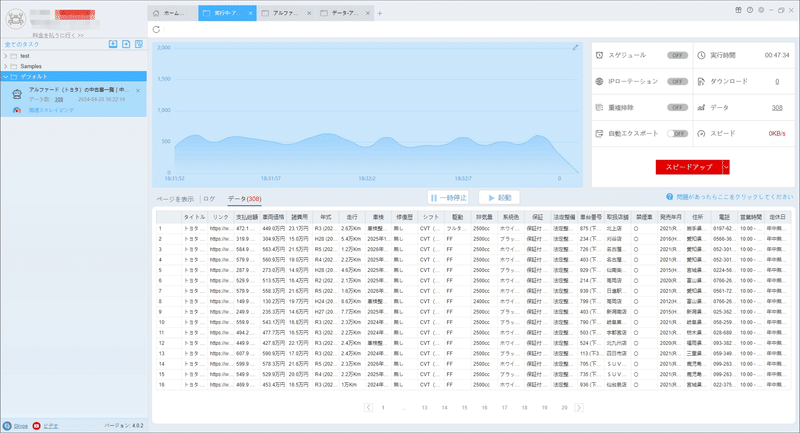
Task: Add a new tab with the plus icon
Action: pyautogui.click(x=380, y=14)
